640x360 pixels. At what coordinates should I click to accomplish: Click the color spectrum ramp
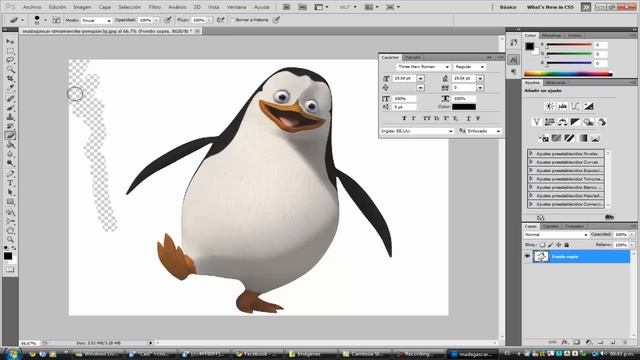click(x=568, y=74)
